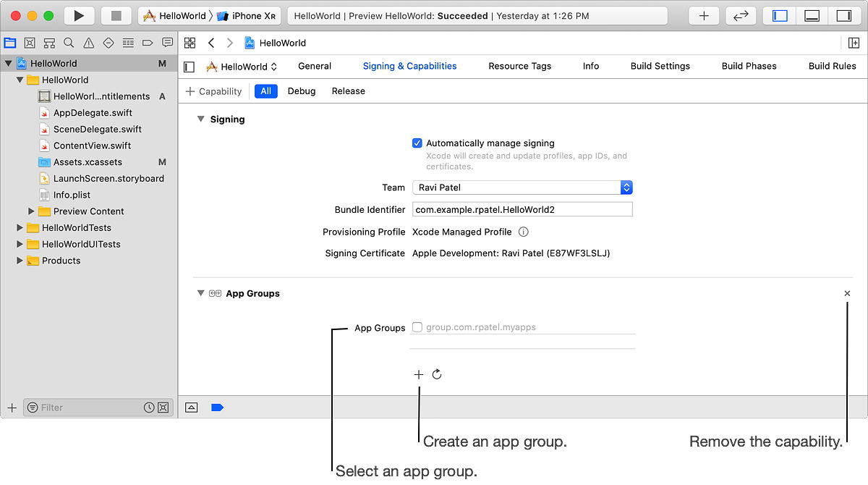
Task: Collapse the HelloWorld project root
Action: tap(8, 64)
